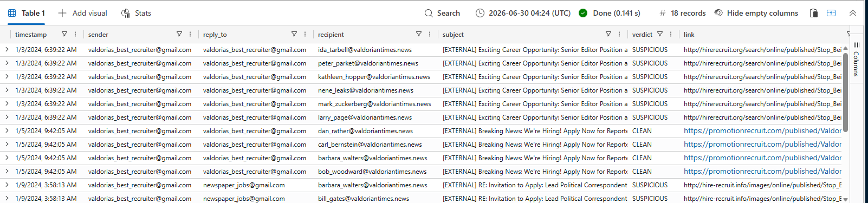Select CLEAN verdict in carl_bernstein row
Viewport: 868px width, 203px height.
(642, 144)
